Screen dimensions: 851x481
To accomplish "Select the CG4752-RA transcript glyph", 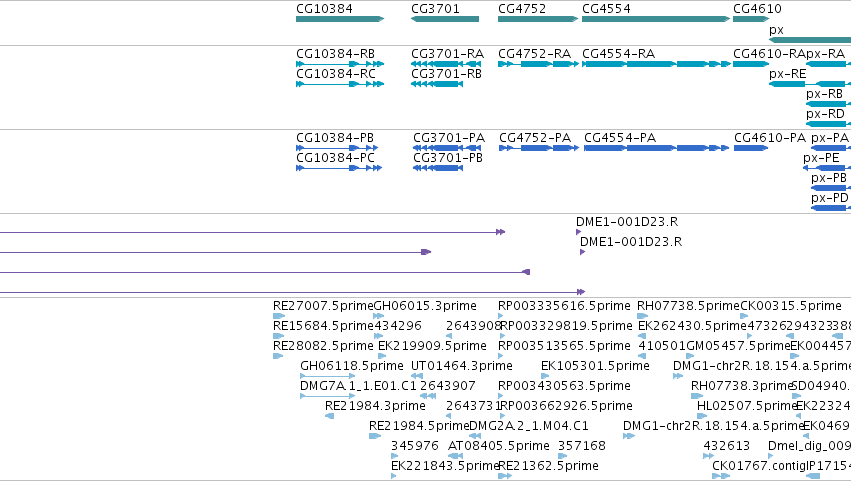I will [538, 64].
